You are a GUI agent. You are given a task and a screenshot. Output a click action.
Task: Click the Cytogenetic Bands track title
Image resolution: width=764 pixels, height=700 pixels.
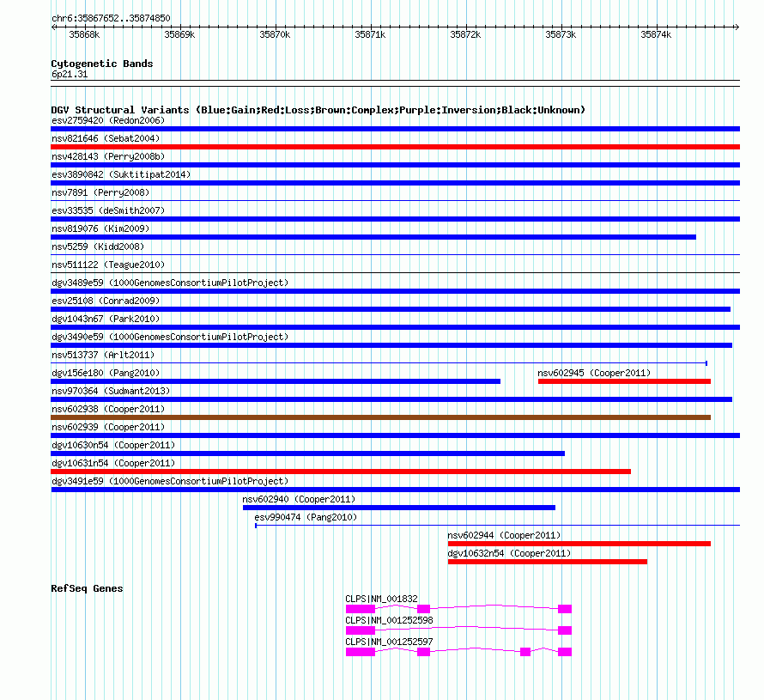tap(102, 64)
